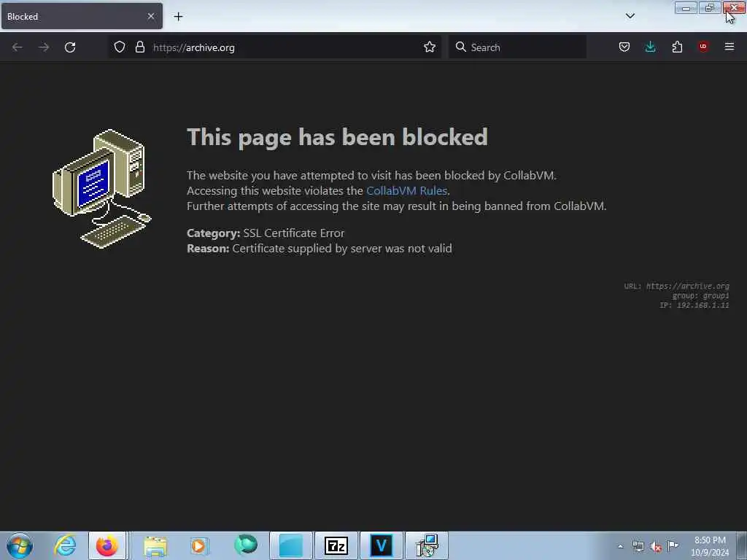
Task: Restore down the Firefox window
Action: pos(709,7)
